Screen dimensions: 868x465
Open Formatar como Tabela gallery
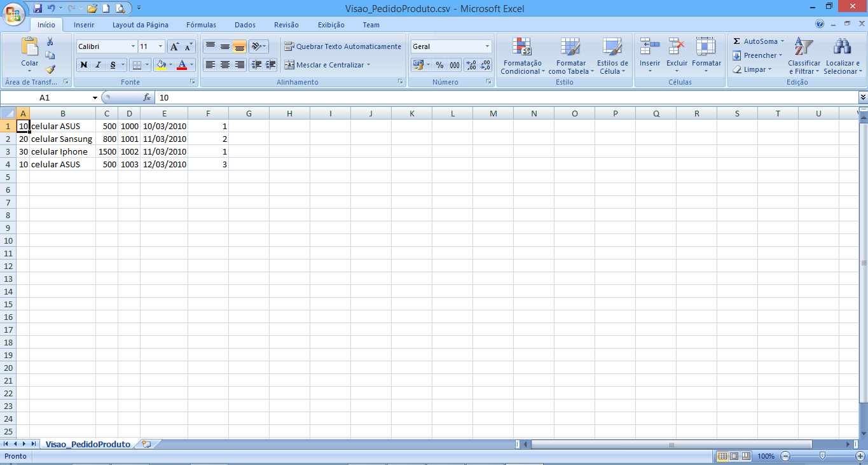pos(570,56)
